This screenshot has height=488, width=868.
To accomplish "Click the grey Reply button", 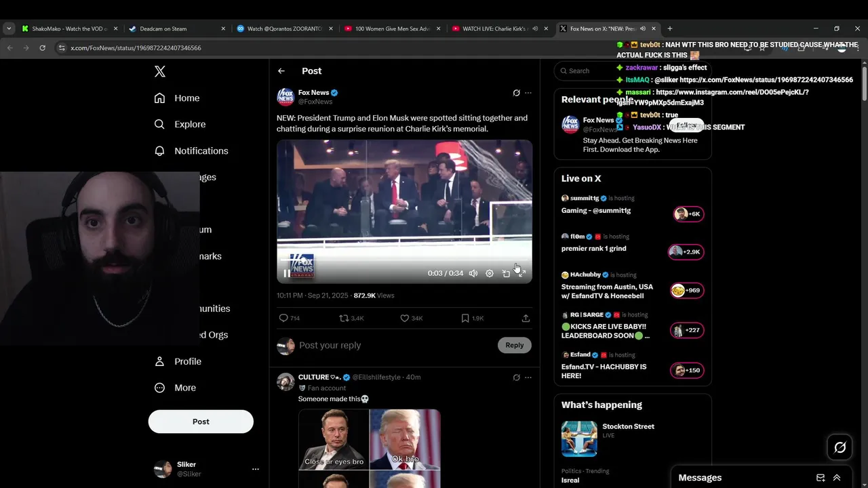I will click(515, 345).
